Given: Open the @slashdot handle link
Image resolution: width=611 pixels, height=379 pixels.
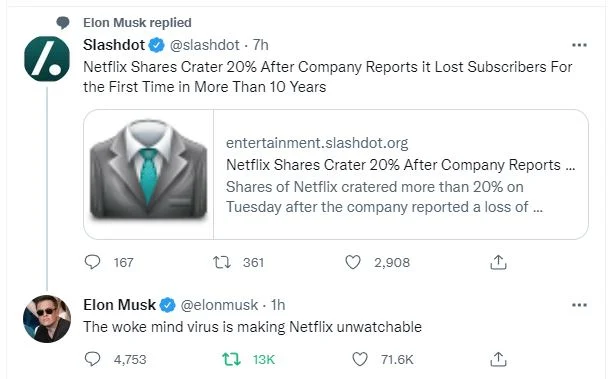Looking at the screenshot, I should [205, 45].
